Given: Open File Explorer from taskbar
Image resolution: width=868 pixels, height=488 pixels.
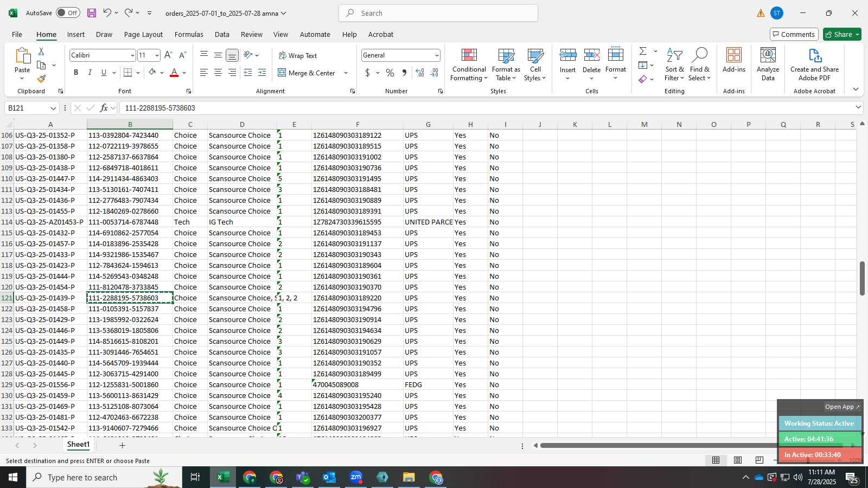Looking at the screenshot, I should pyautogui.click(x=409, y=478).
